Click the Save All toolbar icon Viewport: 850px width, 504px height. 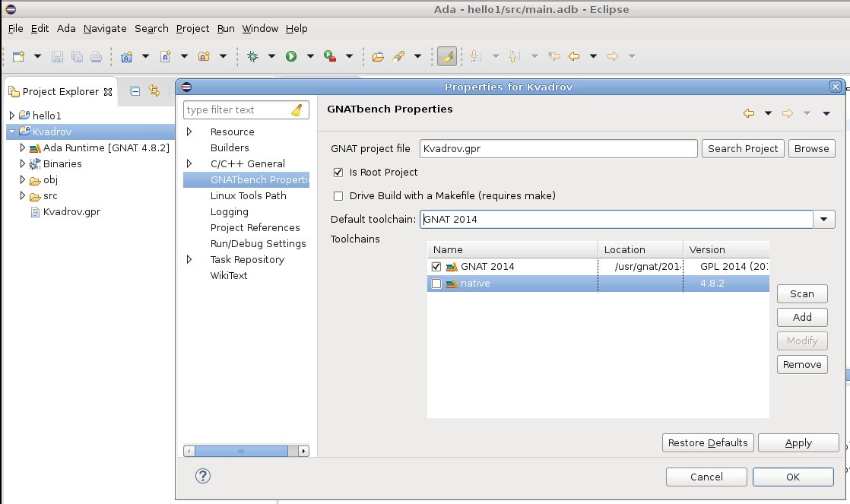coord(77,56)
